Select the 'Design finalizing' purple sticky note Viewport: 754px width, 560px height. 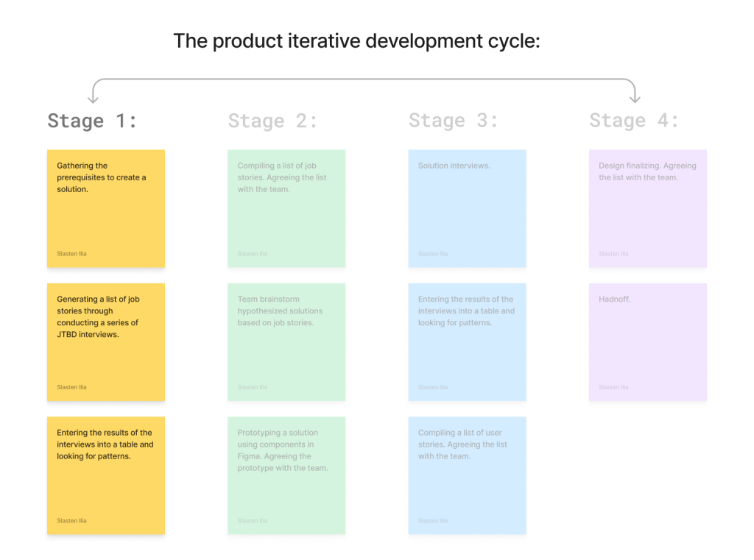pos(648,209)
